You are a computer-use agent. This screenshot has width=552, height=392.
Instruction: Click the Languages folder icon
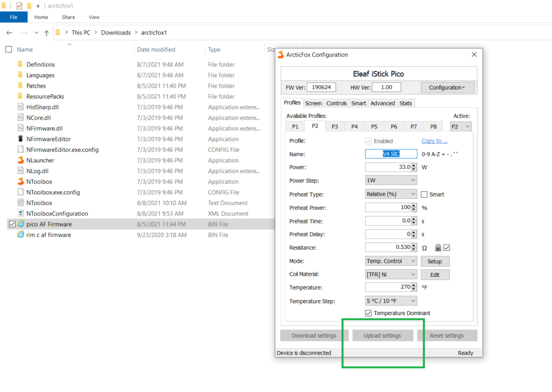pos(20,75)
